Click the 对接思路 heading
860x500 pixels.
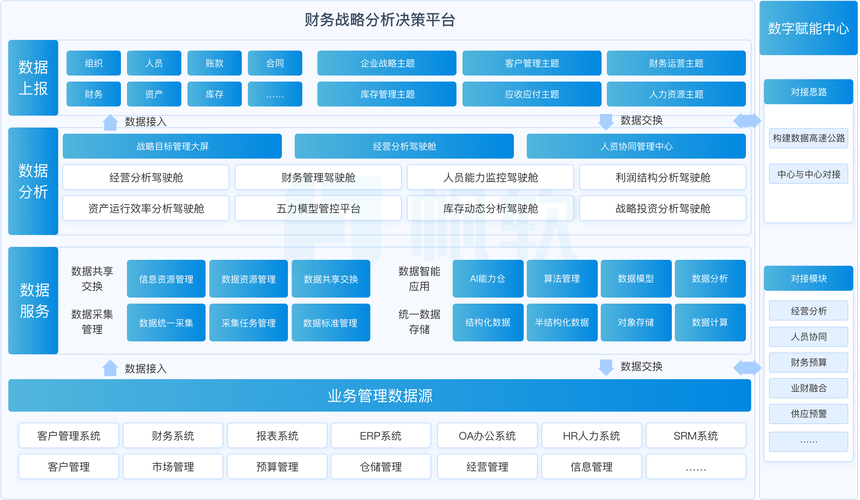808,92
